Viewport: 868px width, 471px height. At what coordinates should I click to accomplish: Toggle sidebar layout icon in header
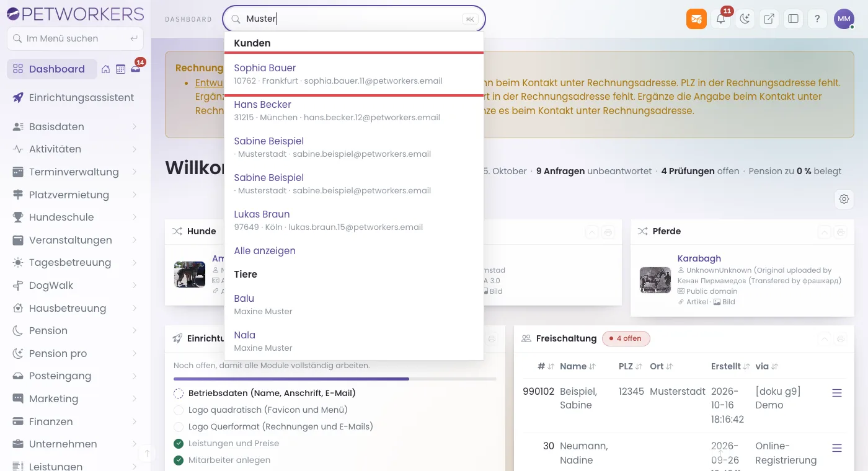point(793,19)
